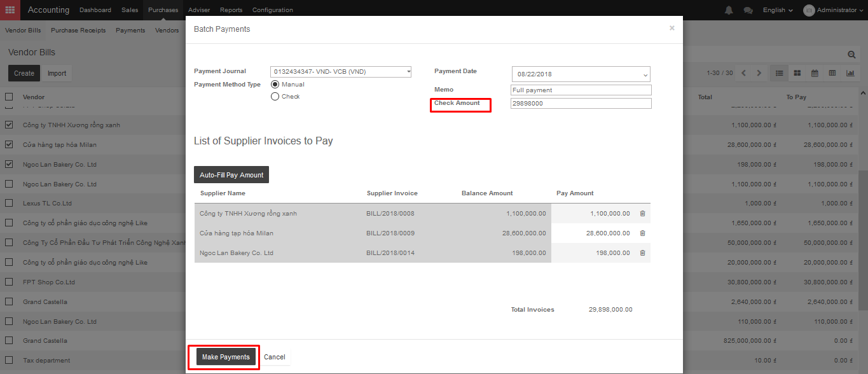Screen dimensions: 868x374
Task: Open the Dashboard menu
Action: click(x=95, y=10)
